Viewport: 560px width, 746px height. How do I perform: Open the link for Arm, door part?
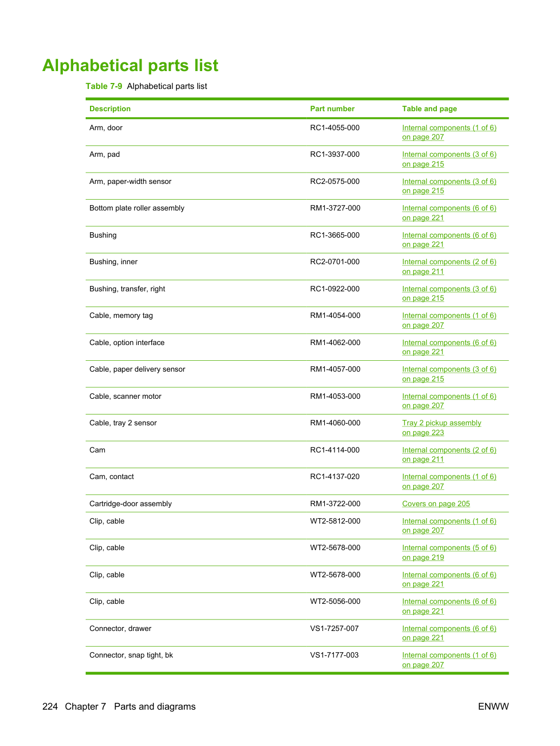[449, 132]
